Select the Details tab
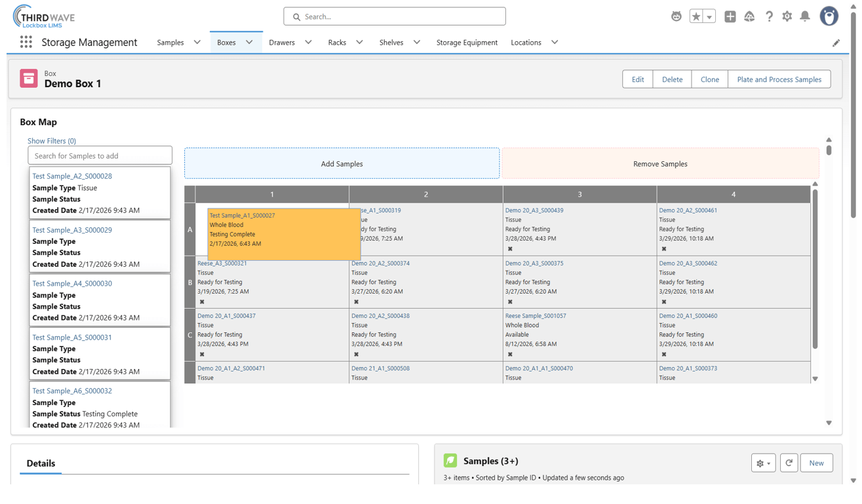Viewport: 862px width, 504px height. pos(41,463)
